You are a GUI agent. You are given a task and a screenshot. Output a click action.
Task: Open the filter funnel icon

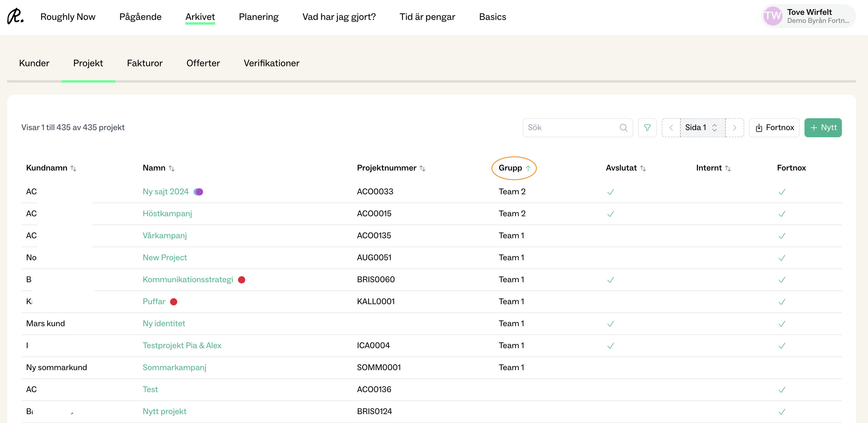647,128
